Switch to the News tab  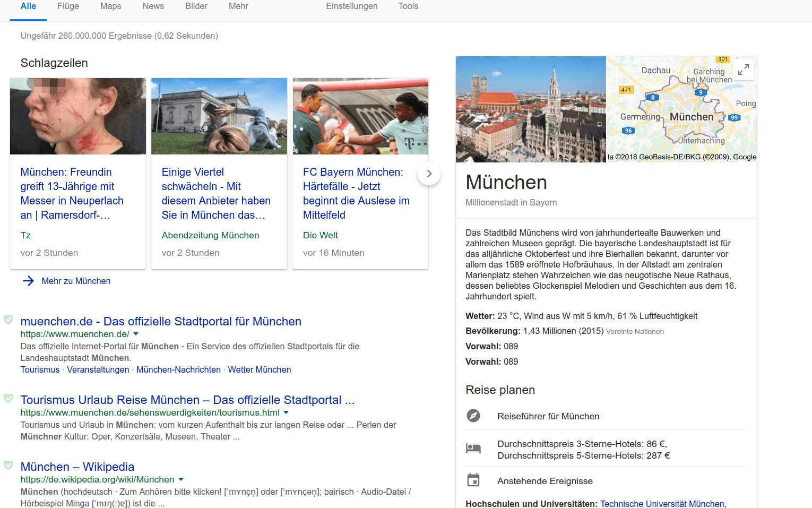[153, 6]
